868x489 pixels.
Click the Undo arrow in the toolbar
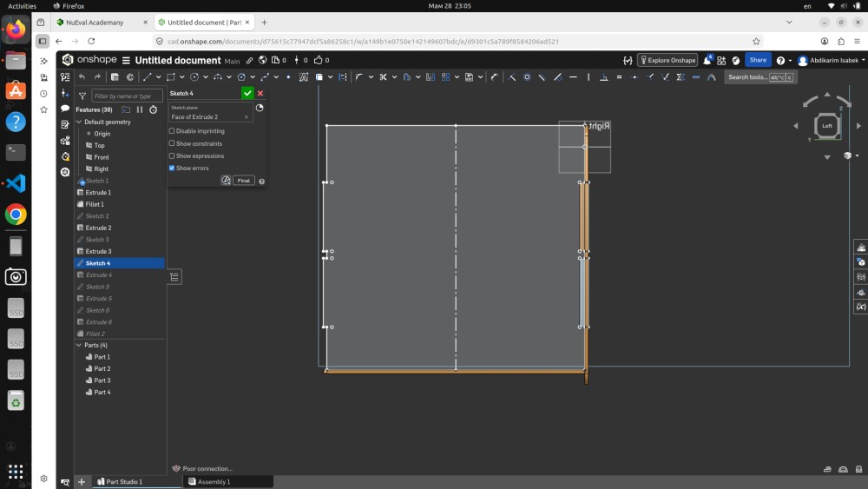pos(82,77)
